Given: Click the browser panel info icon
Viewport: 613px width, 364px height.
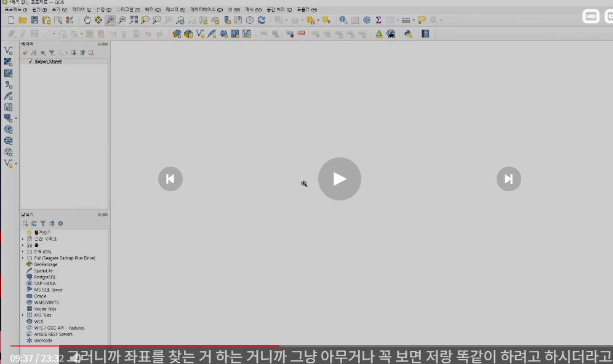Looking at the screenshot, I should pos(60,223).
